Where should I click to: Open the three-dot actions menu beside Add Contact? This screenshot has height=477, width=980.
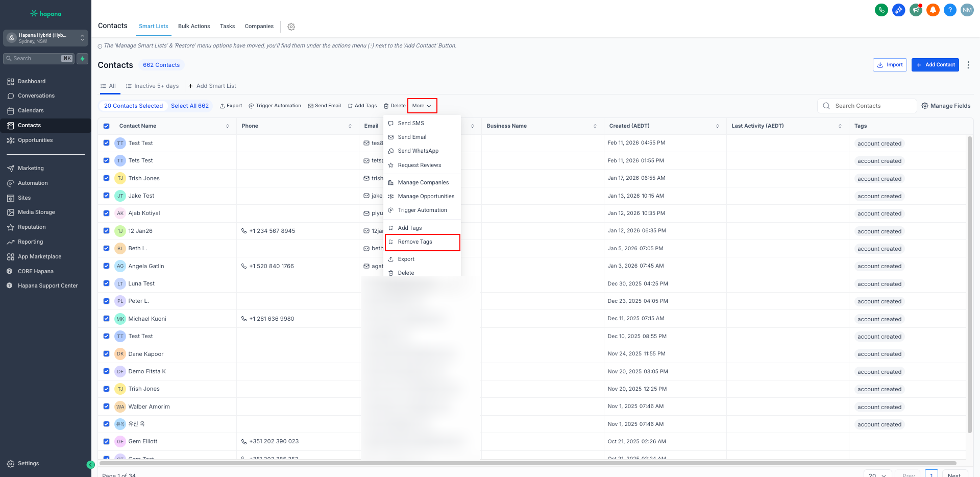pos(968,65)
